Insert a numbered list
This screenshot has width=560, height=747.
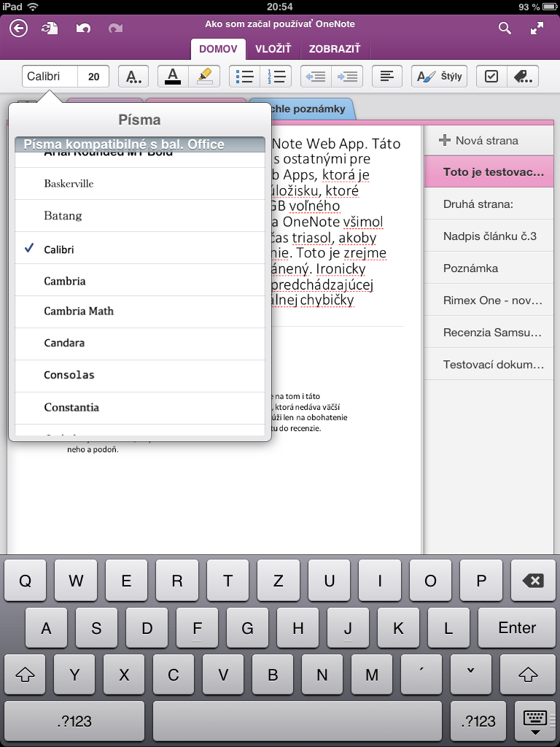coord(276,76)
